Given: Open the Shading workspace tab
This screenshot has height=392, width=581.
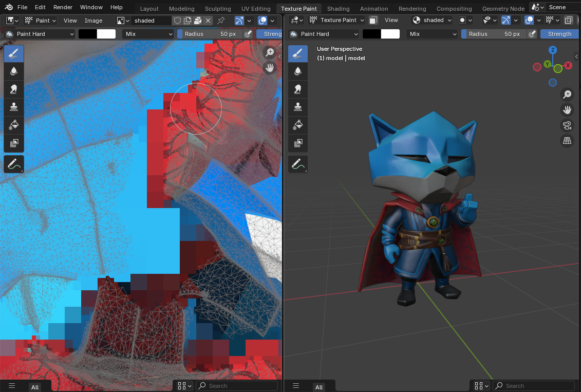Looking at the screenshot, I should 338,9.
